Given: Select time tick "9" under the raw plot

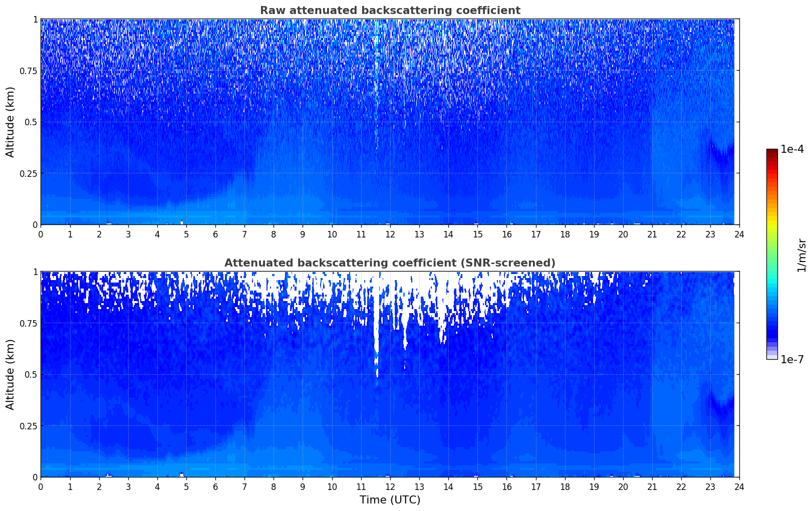Looking at the screenshot, I should coord(303,234).
